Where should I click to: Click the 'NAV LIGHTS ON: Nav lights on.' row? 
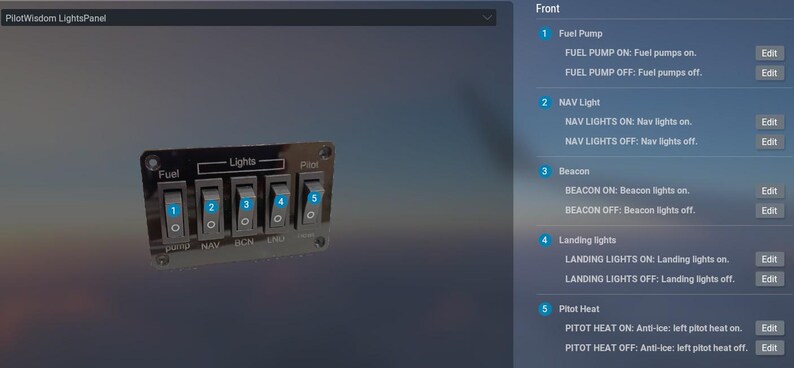(628, 121)
